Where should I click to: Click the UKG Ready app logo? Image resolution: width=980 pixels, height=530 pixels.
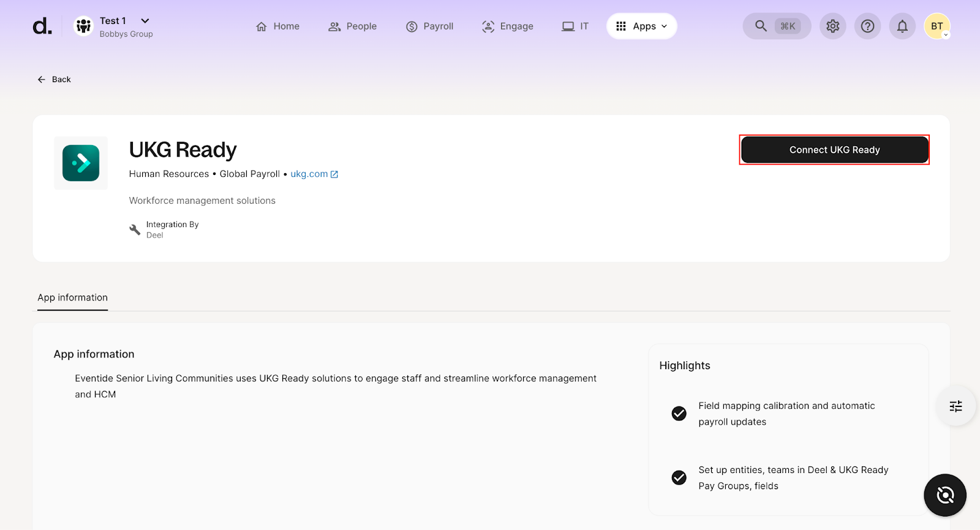(x=81, y=163)
